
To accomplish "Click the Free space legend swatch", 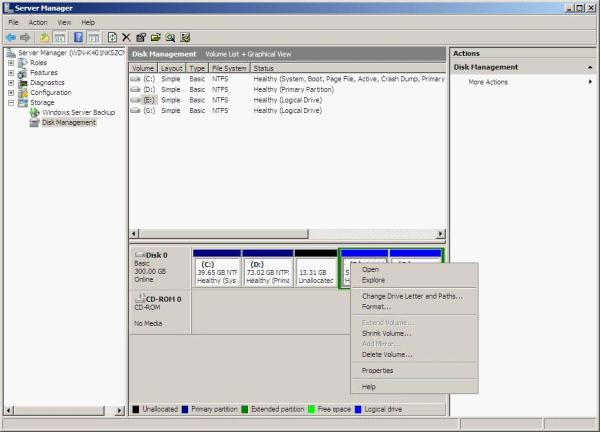I will pos(311,409).
